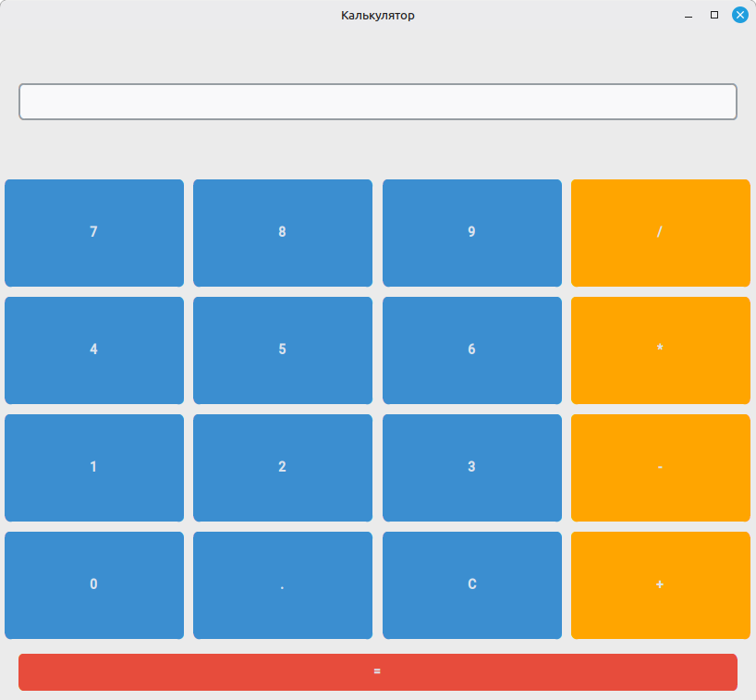Tap the number 2 key
This screenshot has width=756, height=700.
(283, 468)
